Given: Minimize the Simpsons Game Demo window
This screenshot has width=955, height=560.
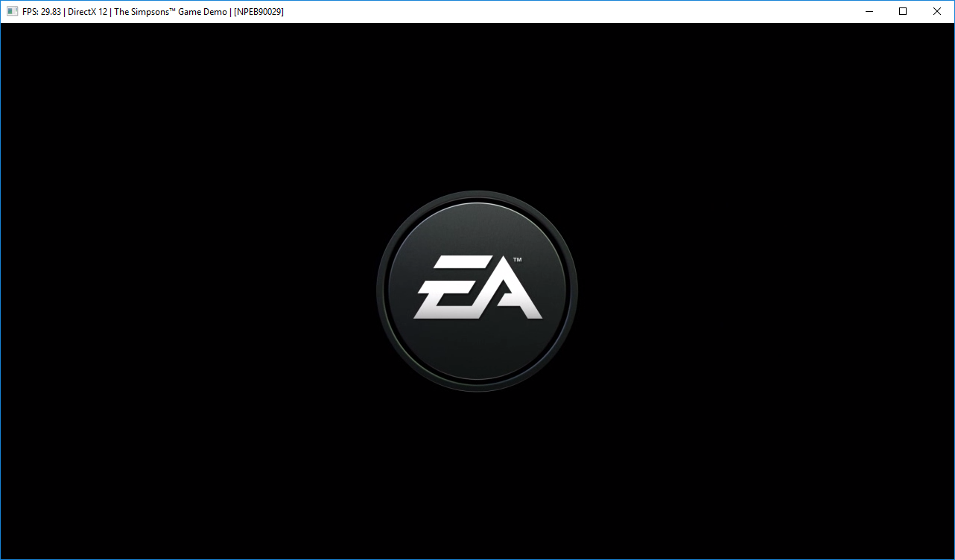Looking at the screenshot, I should (869, 12).
